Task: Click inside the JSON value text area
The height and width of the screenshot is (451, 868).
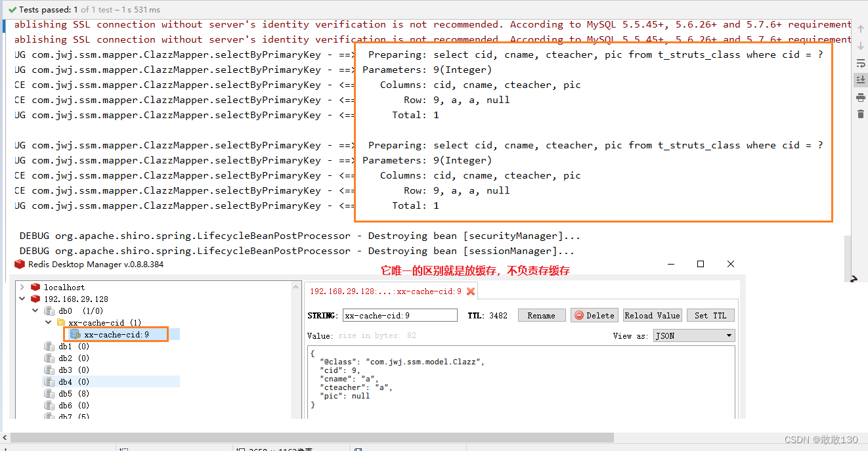Action: 520,383
